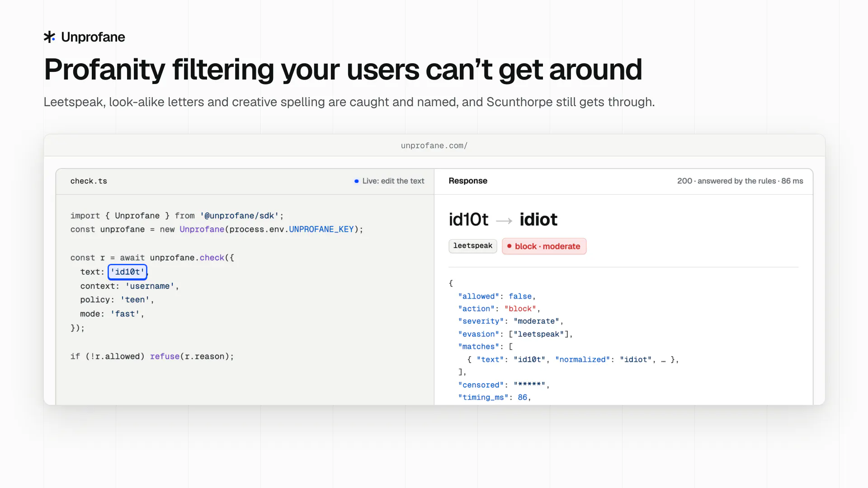Click the "allowed": false JSON line

tap(496, 296)
